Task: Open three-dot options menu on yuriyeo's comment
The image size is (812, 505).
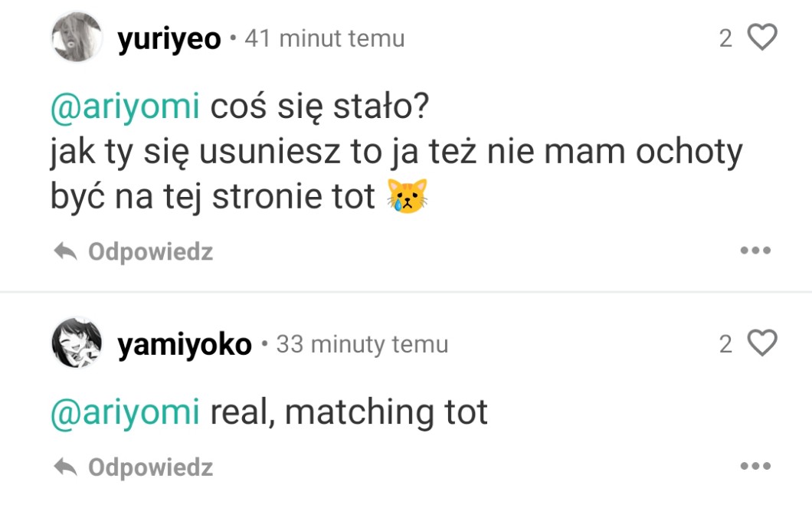Action: tap(755, 251)
